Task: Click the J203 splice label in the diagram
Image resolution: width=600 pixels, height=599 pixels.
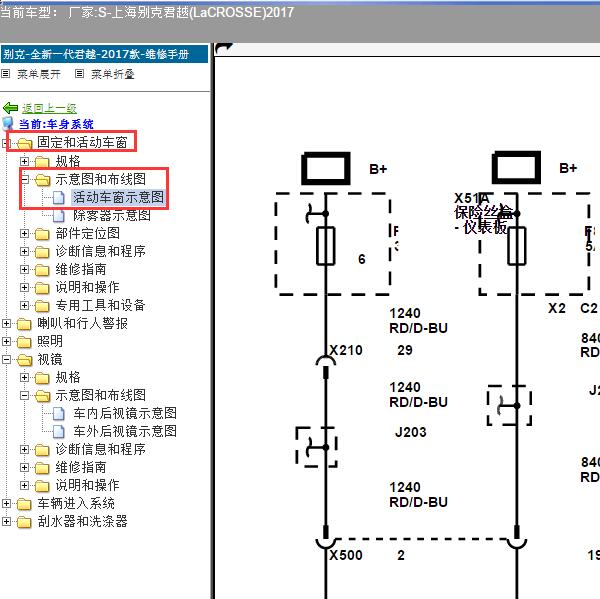Action: (411, 432)
